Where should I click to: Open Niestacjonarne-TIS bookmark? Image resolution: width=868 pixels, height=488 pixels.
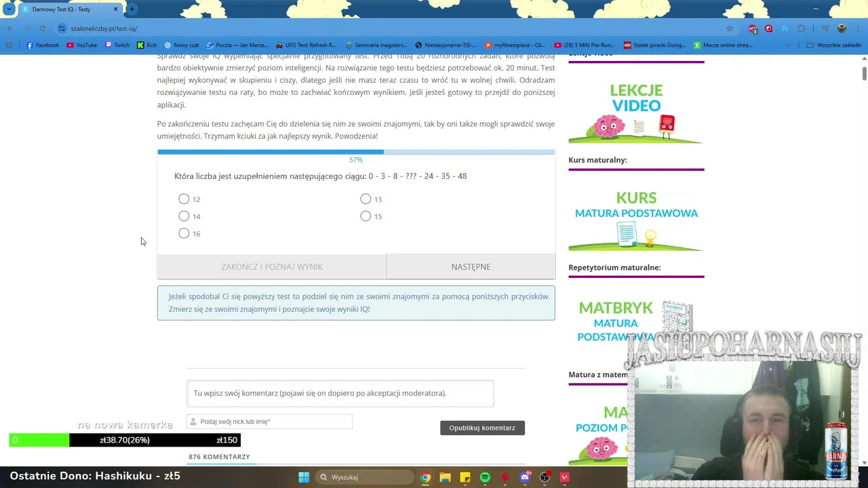[446, 45]
